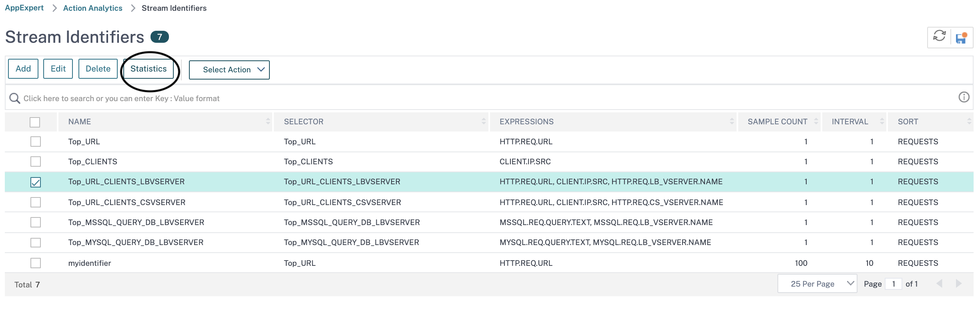Click Top_URL_CLIENTS_CSVSERVER in the NAME column
This screenshot has height=319, width=980.
127,202
